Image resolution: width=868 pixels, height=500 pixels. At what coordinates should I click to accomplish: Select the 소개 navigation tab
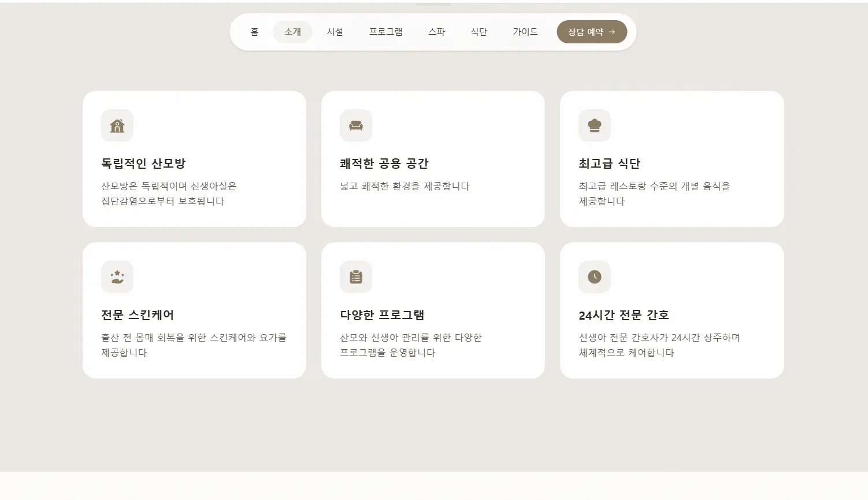[292, 32]
